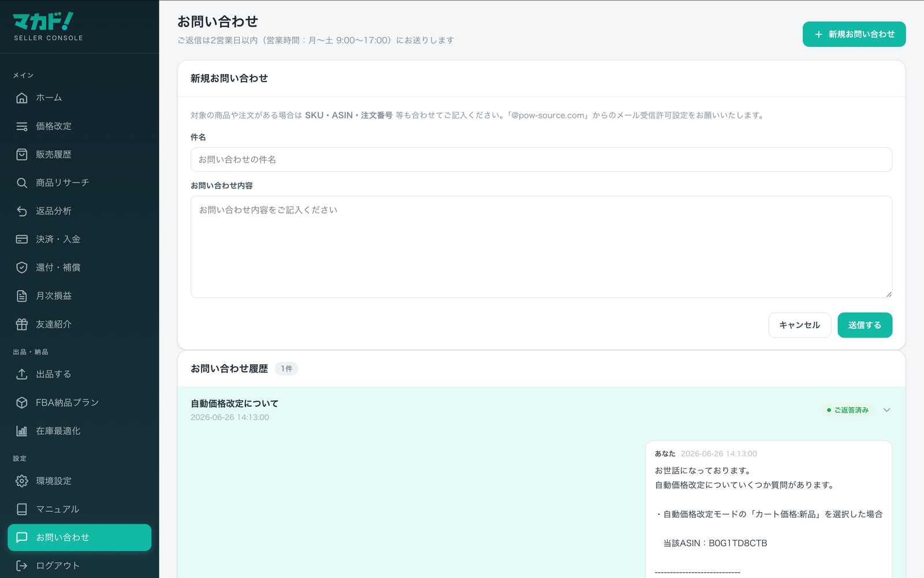Click the FBA納品プラン box icon

coord(22,402)
